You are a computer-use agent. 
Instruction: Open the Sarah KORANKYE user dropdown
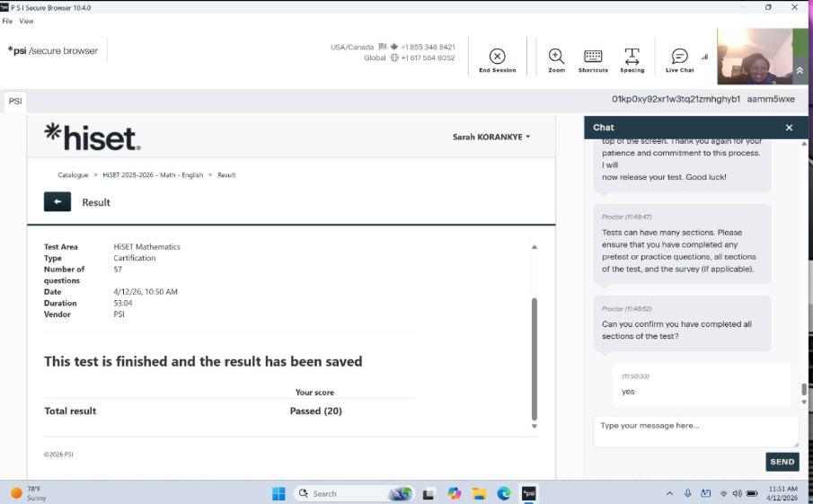pyautogui.click(x=491, y=137)
